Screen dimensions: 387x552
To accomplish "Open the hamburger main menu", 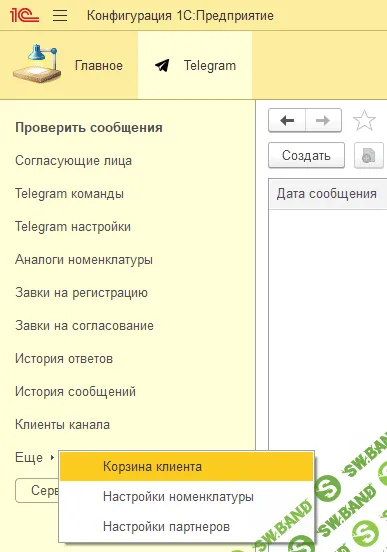I will click(x=60, y=15).
